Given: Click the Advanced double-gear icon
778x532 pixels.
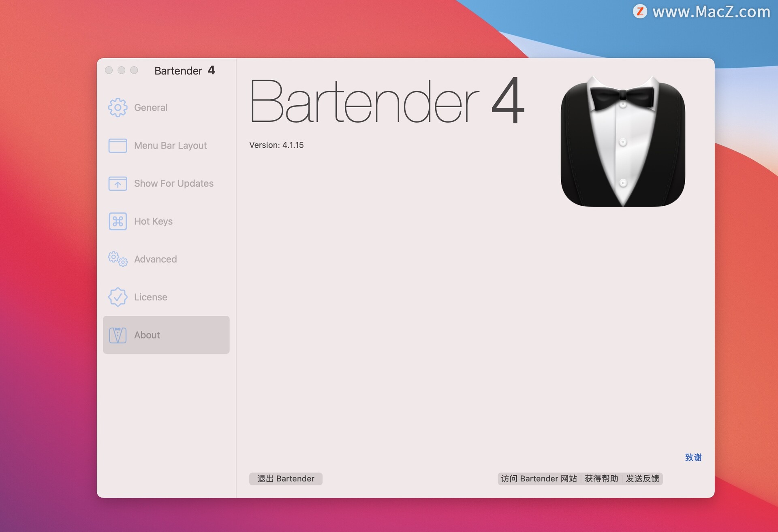Looking at the screenshot, I should click(118, 259).
